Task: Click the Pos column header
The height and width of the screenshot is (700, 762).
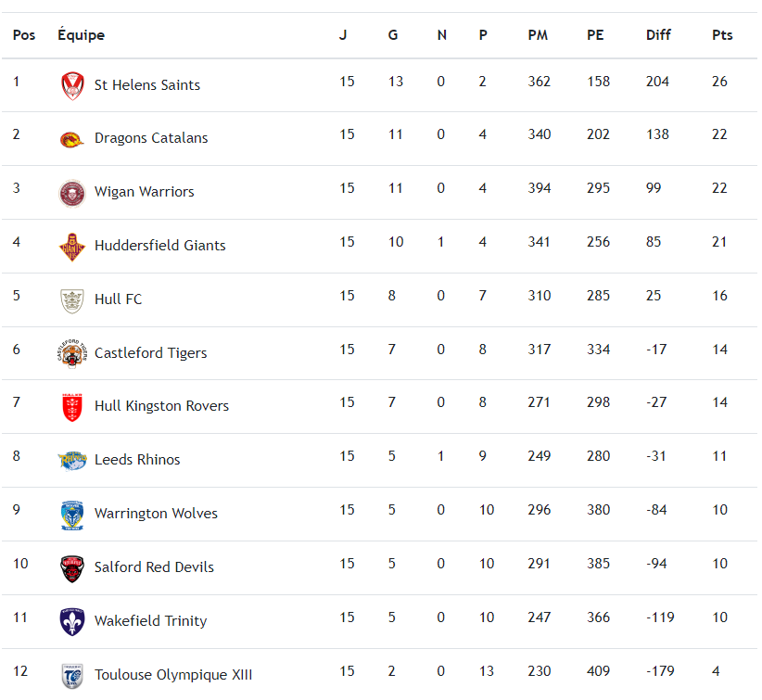Action: 24,35
